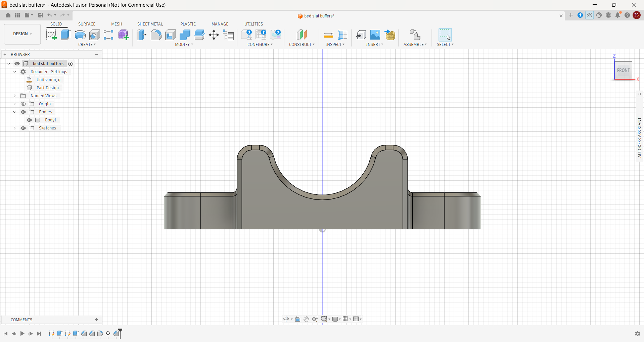644x342 pixels.
Task: Select the Offset Plane construct tool
Action: click(302, 35)
